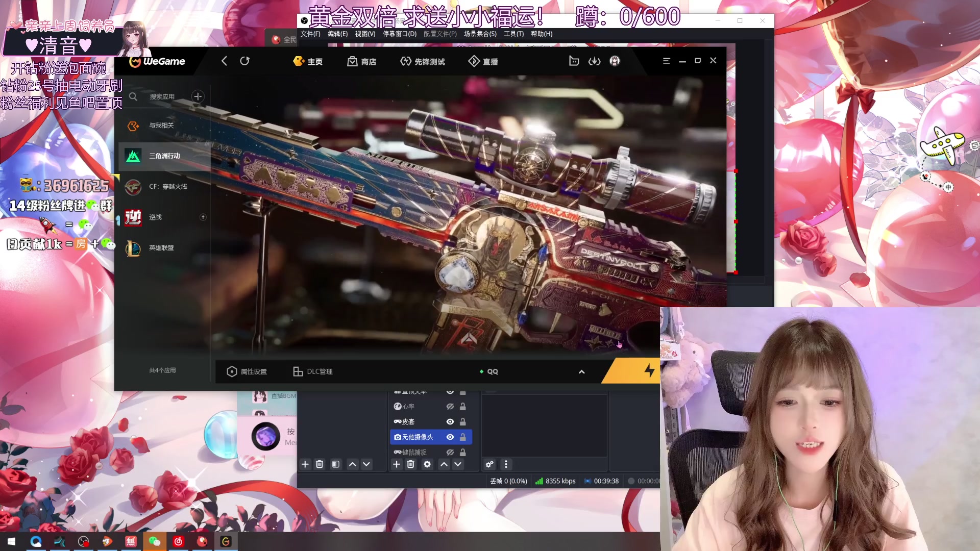This screenshot has height=551, width=980.
Task: Click the update arrow beside 逆战
Action: (x=203, y=217)
